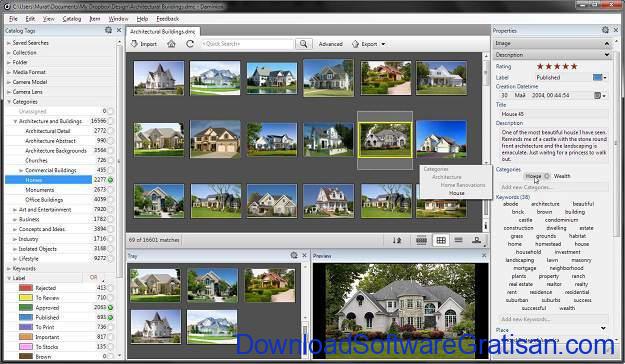Open the Catalog menu

[x=72, y=19]
